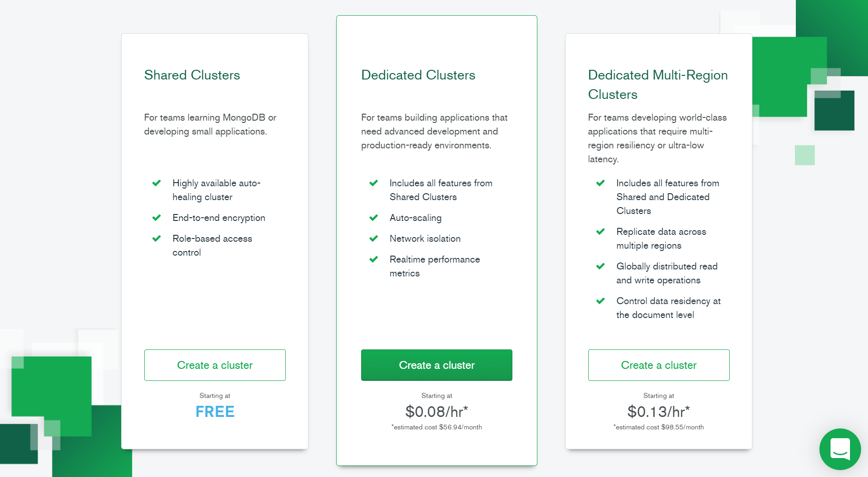Select the Dedicated Clusters heading
868x477 pixels.
click(418, 75)
